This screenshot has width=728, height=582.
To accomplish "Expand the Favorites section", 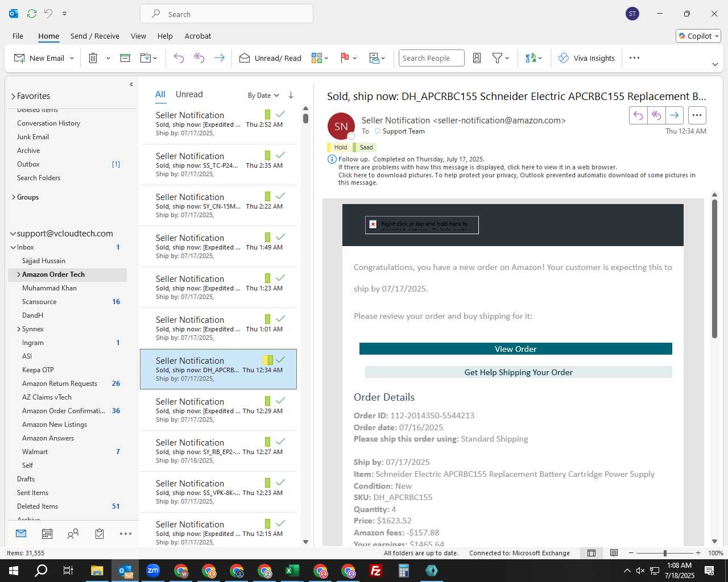I will pyautogui.click(x=13, y=96).
